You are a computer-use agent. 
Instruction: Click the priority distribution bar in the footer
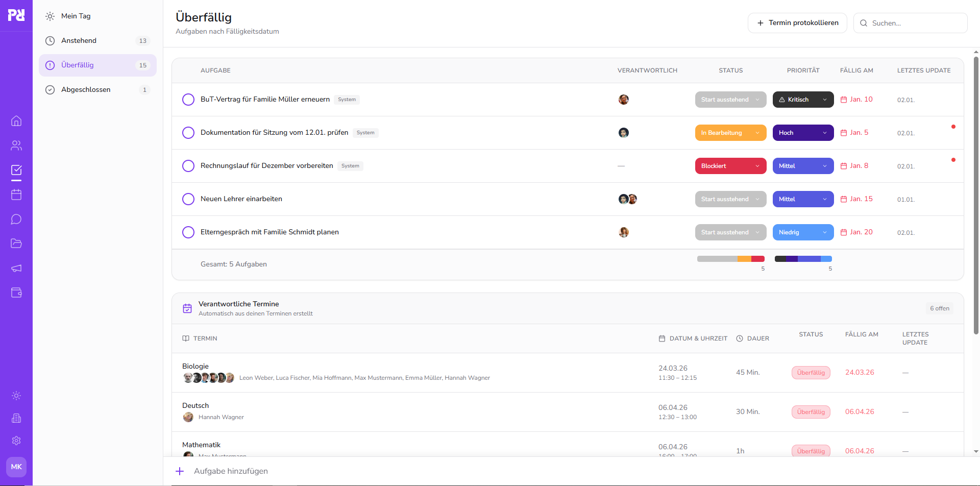(803, 259)
